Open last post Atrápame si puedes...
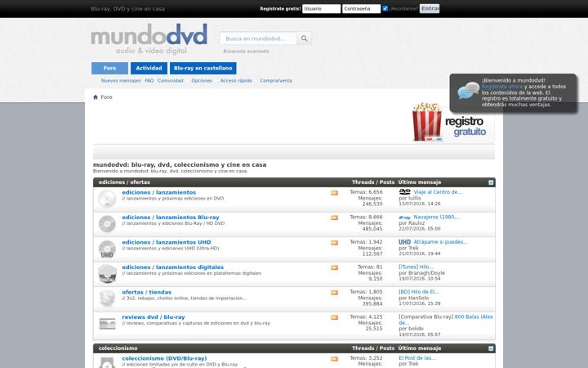 (x=440, y=242)
